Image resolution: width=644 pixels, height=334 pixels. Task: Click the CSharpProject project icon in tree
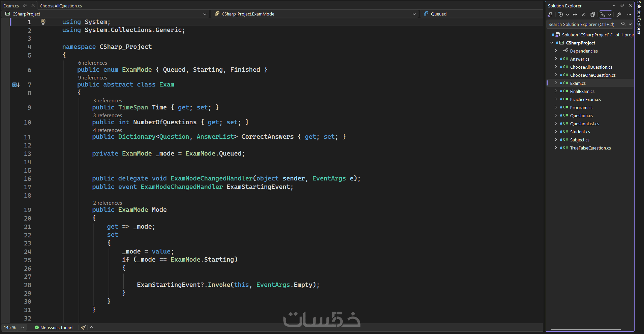click(561, 43)
